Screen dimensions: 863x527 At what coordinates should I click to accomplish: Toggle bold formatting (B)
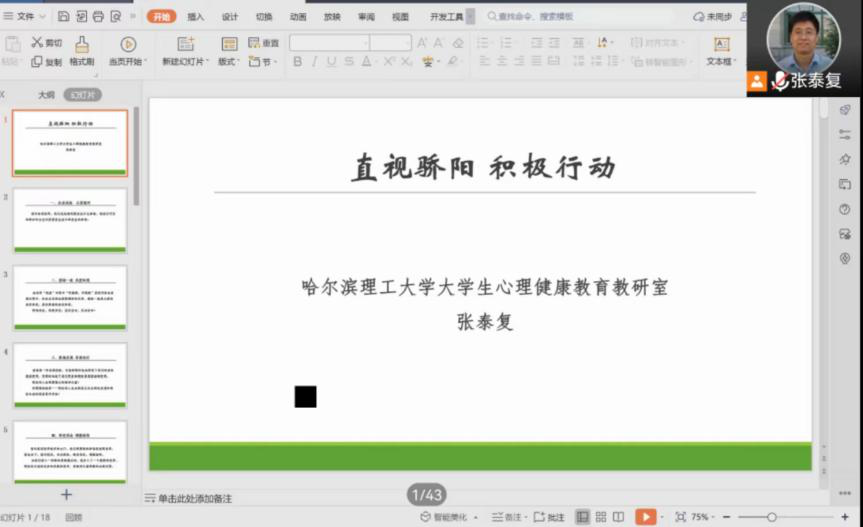[297, 62]
